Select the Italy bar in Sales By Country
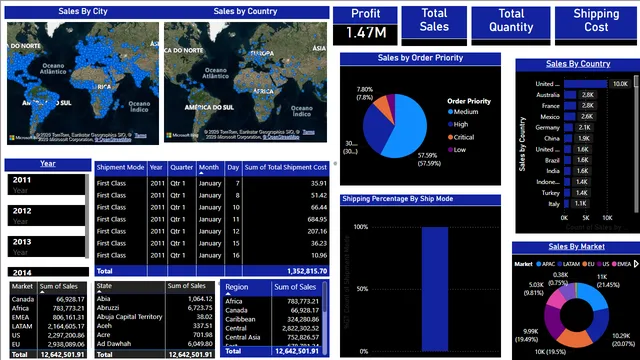640x360 pixels. coord(567,203)
